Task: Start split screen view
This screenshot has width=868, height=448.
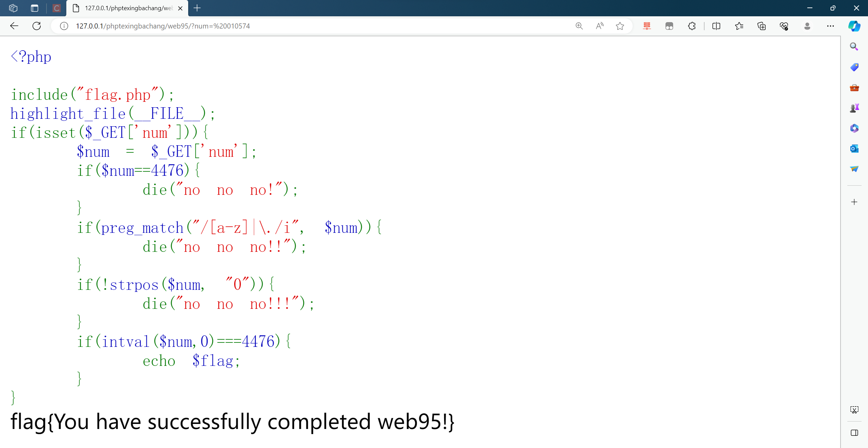Action: pos(716,26)
